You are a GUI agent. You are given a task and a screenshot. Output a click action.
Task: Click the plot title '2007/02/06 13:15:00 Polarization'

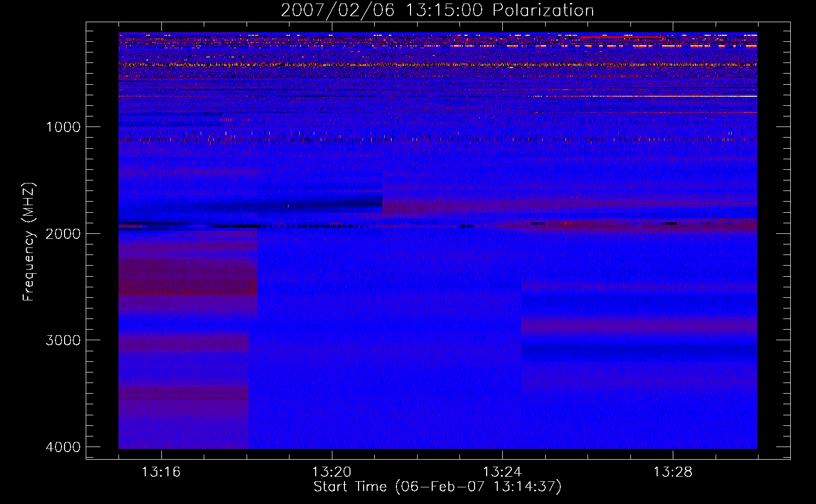click(x=437, y=11)
